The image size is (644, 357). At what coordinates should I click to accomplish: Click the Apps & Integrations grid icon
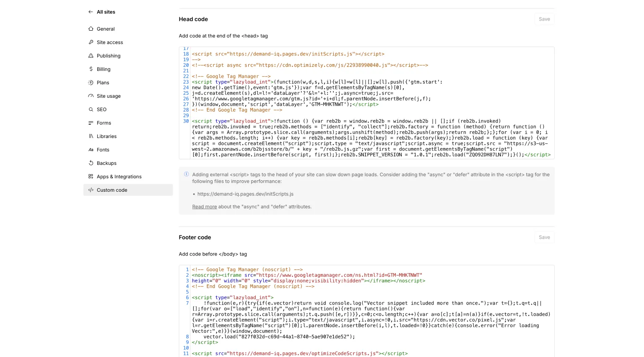coord(91,177)
